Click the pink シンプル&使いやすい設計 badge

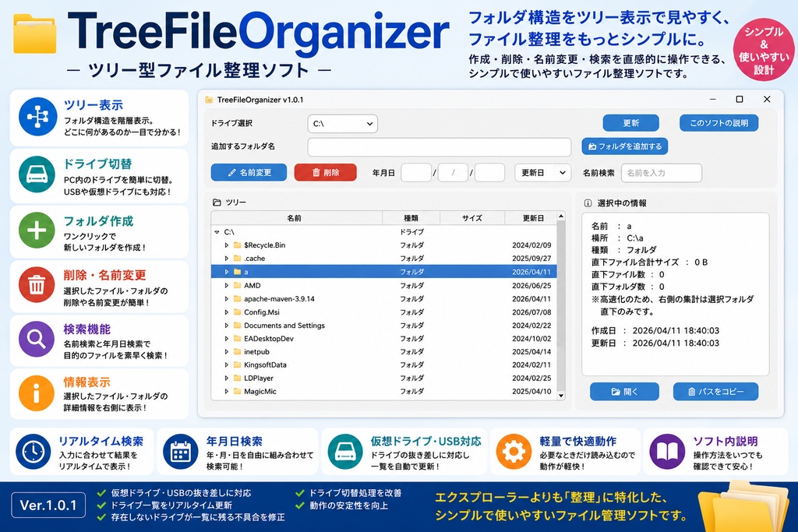[x=764, y=49]
